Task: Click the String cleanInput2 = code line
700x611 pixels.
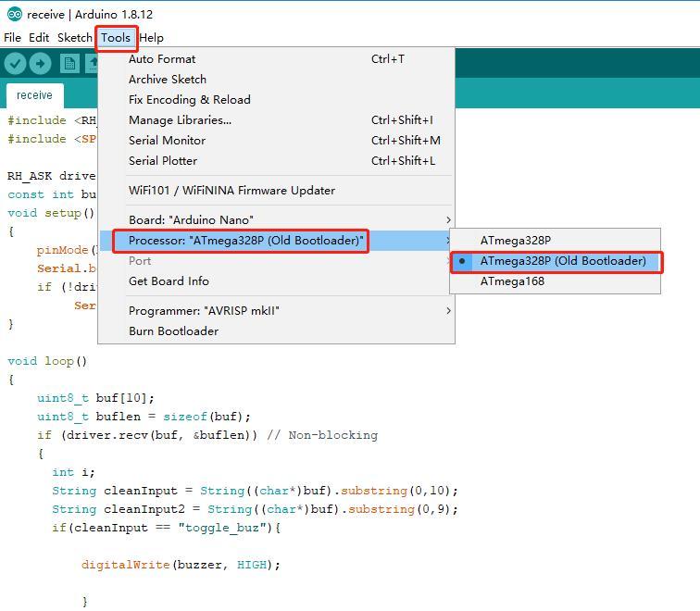Action: [255, 509]
